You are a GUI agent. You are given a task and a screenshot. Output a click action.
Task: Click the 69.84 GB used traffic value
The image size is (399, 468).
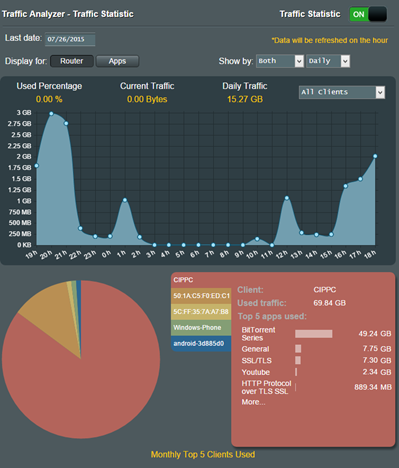tap(329, 303)
